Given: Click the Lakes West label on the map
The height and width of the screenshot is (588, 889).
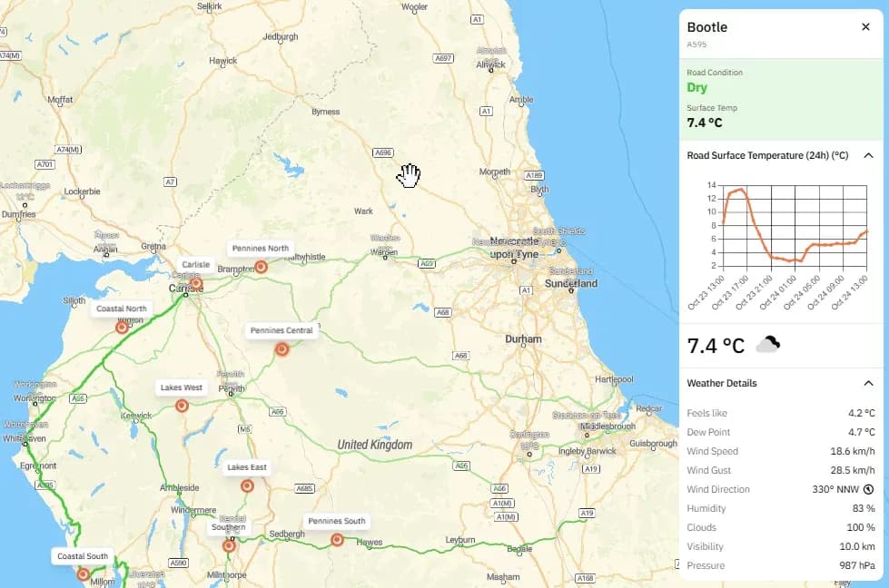Looking at the screenshot, I should [180, 387].
